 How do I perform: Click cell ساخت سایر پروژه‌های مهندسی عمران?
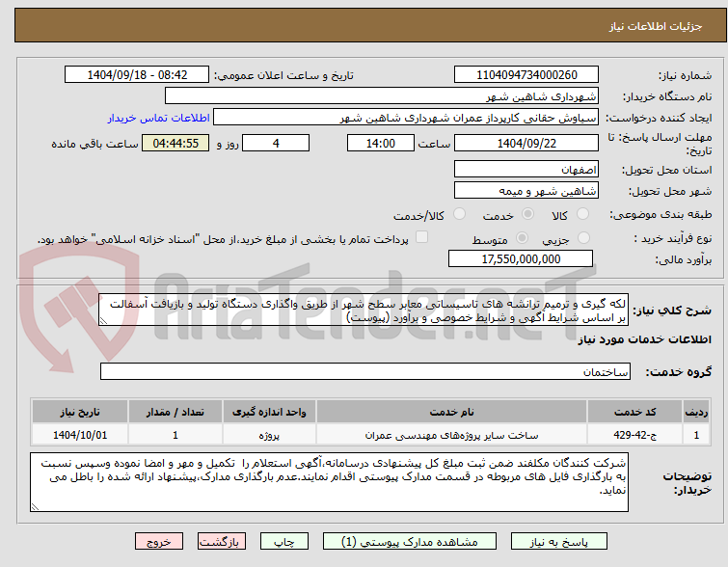452,435
